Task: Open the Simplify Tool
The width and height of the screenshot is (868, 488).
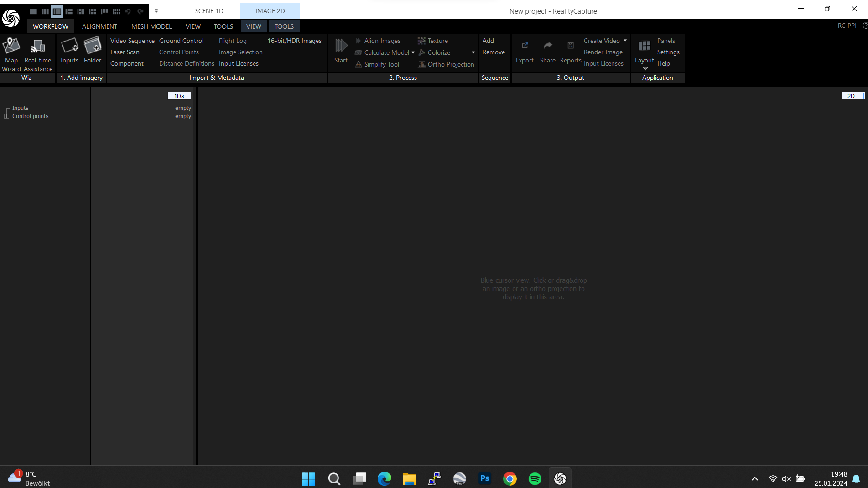Action: coord(377,64)
